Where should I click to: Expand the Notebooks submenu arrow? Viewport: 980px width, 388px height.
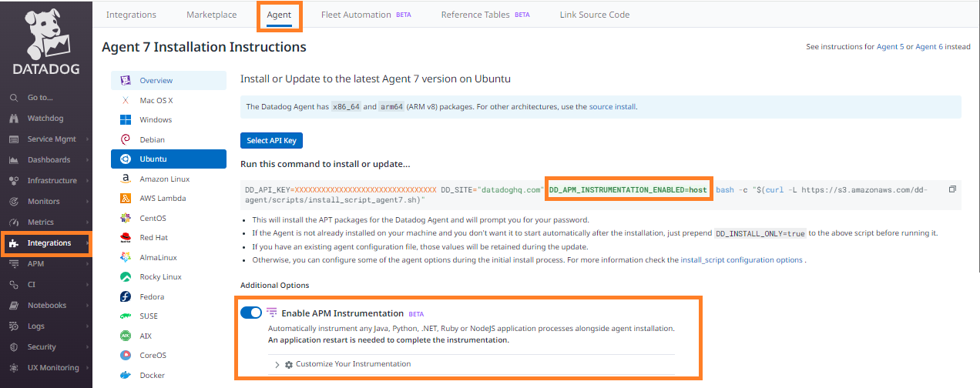(87, 306)
